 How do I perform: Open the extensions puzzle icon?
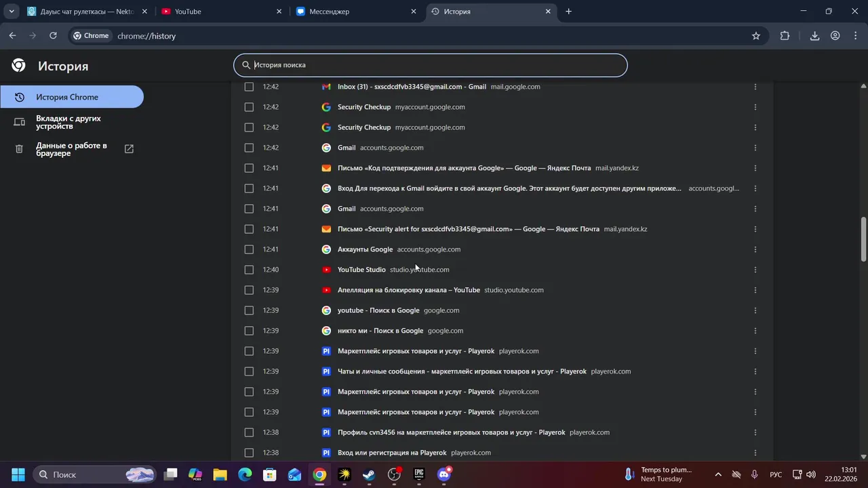(785, 36)
